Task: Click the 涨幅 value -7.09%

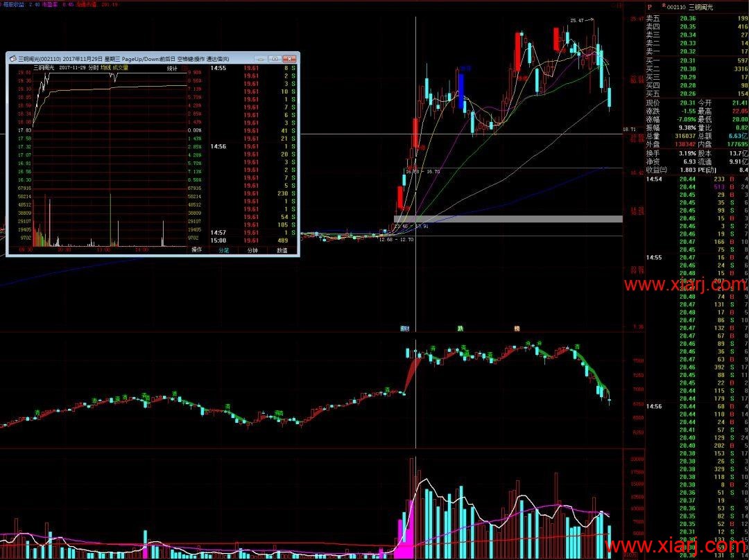Action: point(687,119)
